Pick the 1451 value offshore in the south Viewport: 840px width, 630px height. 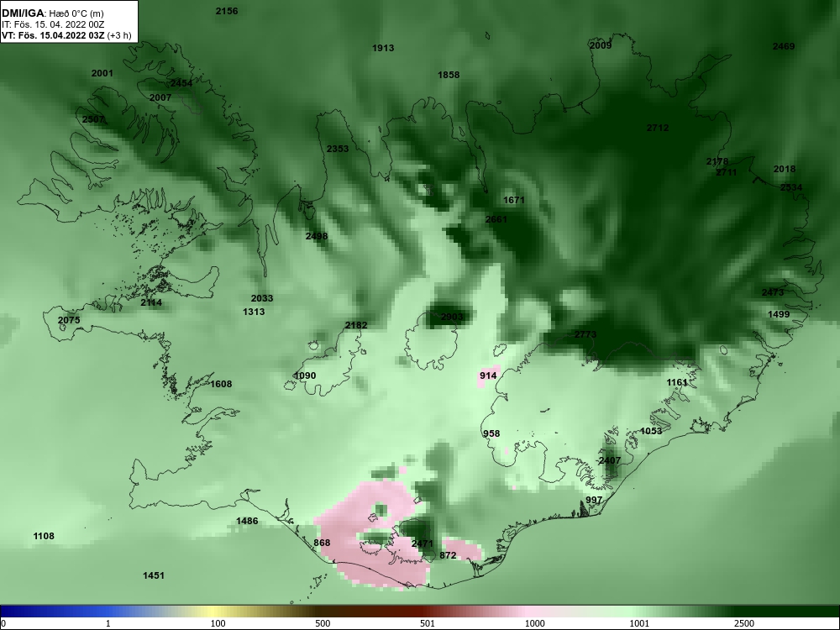(x=153, y=576)
